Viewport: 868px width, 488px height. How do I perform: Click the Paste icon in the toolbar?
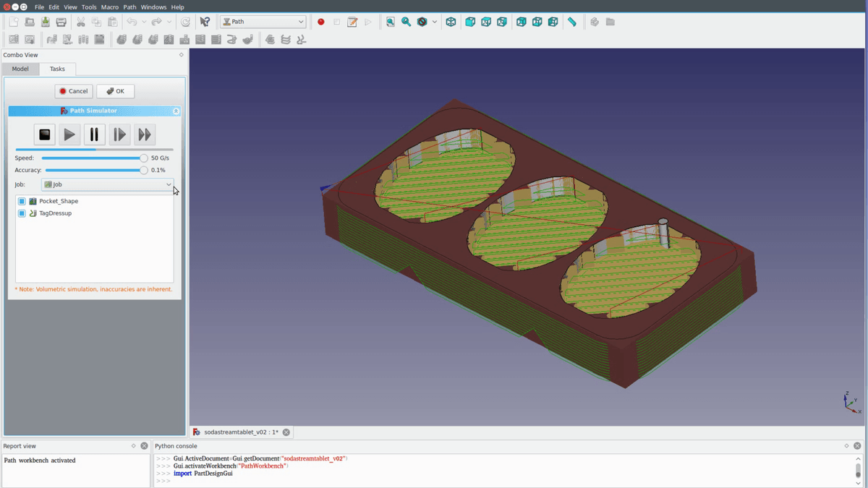(112, 22)
